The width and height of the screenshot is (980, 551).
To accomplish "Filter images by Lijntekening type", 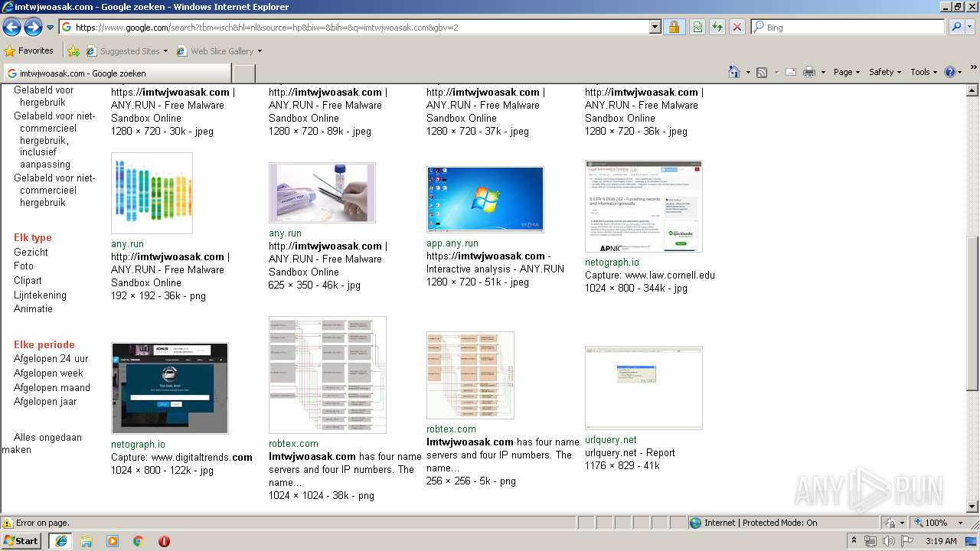I will click(x=40, y=295).
